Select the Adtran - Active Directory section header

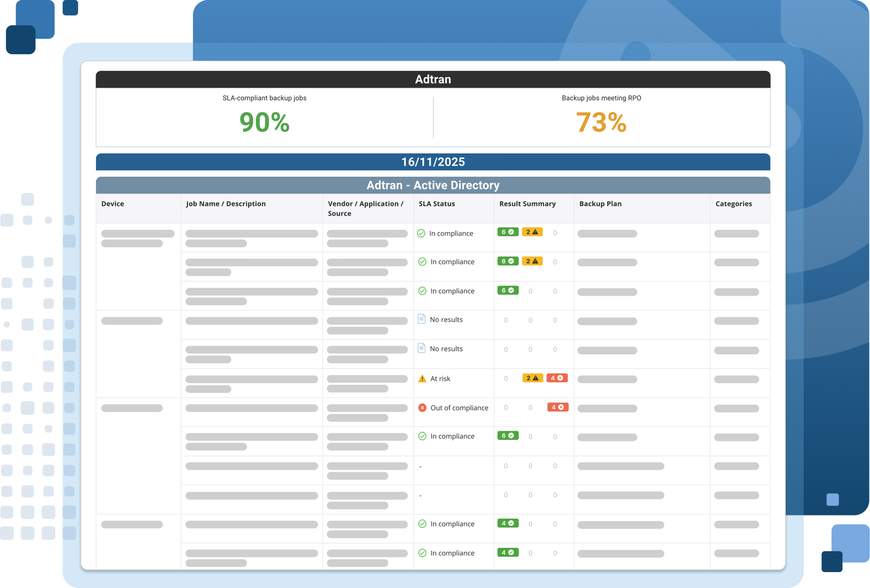pyautogui.click(x=433, y=185)
